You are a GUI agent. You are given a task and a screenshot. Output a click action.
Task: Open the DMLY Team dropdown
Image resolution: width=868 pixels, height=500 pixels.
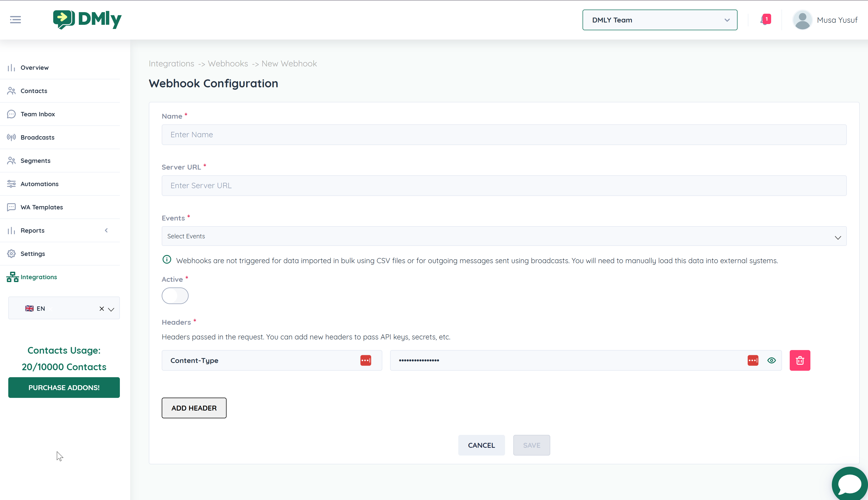pyautogui.click(x=660, y=20)
